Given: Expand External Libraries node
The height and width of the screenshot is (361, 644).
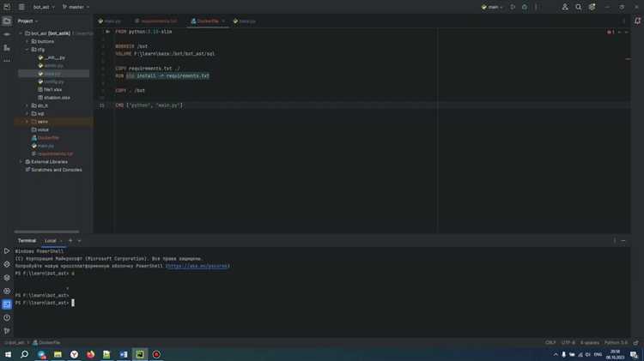Looking at the screenshot, I should (x=21, y=161).
